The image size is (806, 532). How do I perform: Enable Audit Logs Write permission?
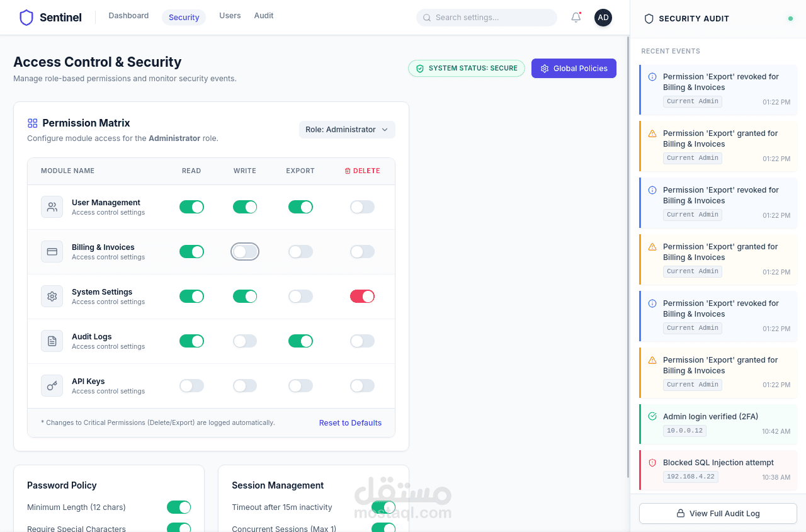[245, 341]
